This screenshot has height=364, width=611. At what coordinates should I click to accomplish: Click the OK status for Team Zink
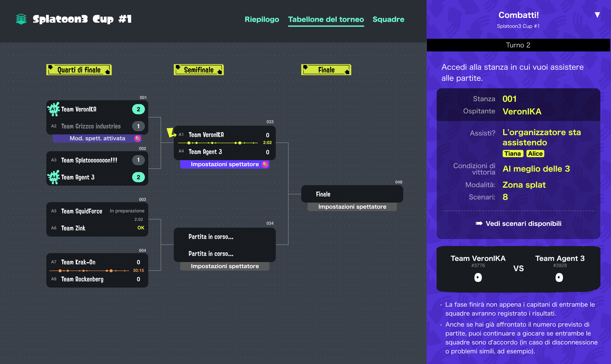141,228
